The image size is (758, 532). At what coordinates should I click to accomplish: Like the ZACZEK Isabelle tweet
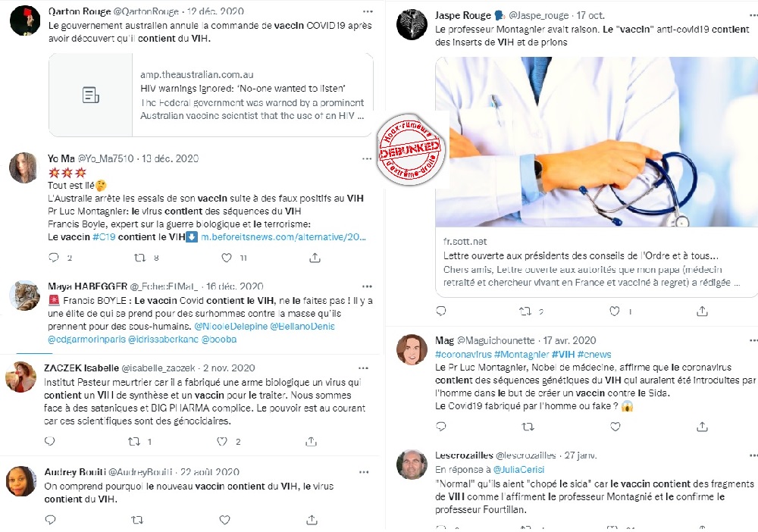222,441
